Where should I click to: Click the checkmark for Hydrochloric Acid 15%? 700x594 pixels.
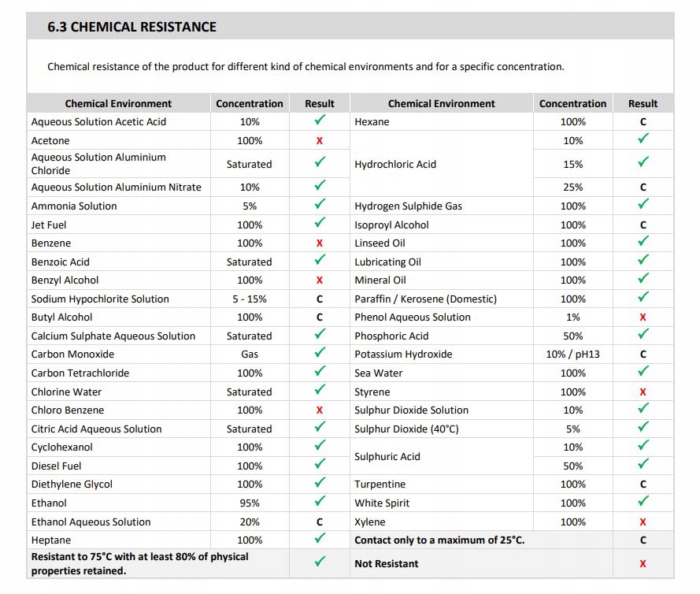click(643, 162)
